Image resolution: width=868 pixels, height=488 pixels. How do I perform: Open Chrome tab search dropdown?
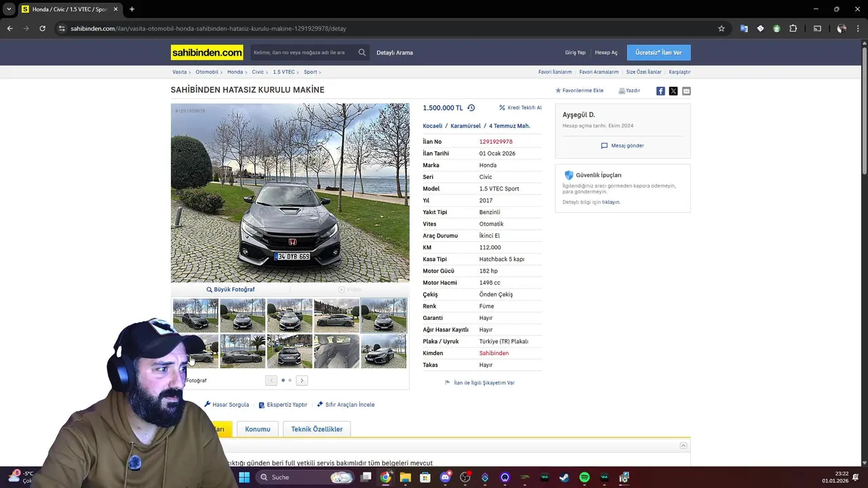tap(9, 9)
